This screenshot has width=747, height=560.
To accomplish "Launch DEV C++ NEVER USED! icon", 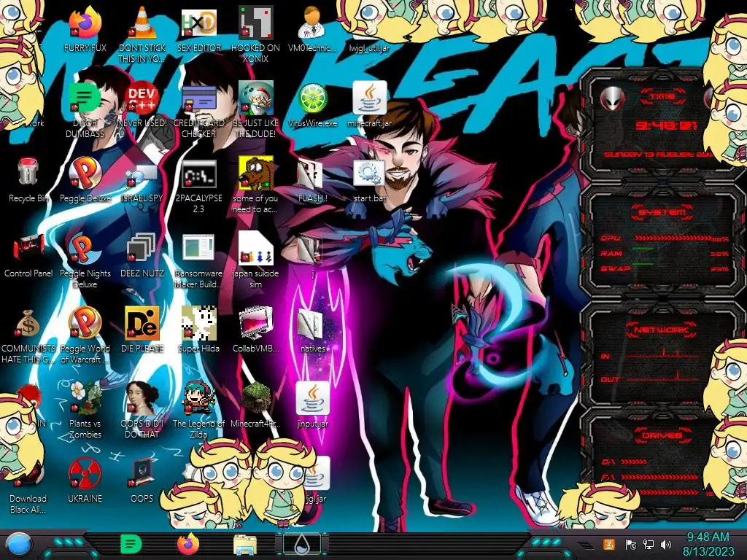I will (x=142, y=98).
